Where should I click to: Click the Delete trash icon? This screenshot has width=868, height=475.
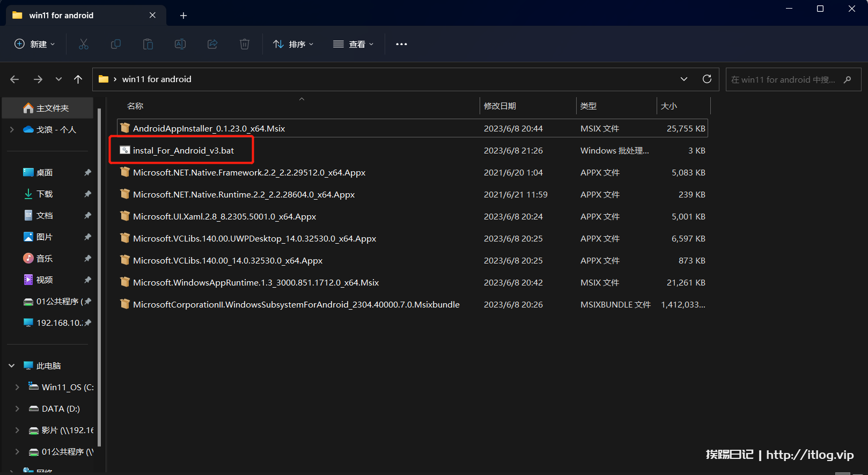(245, 44)
